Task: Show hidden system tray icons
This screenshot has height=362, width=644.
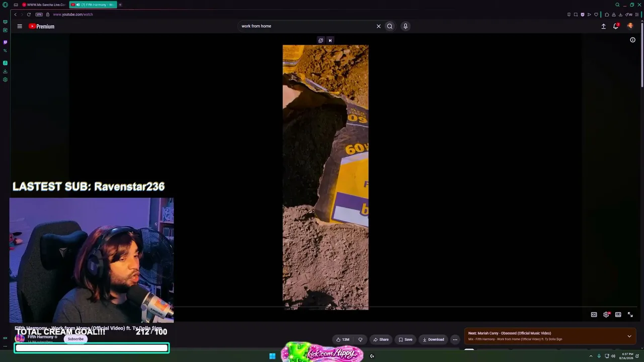Action: (591, 356)
